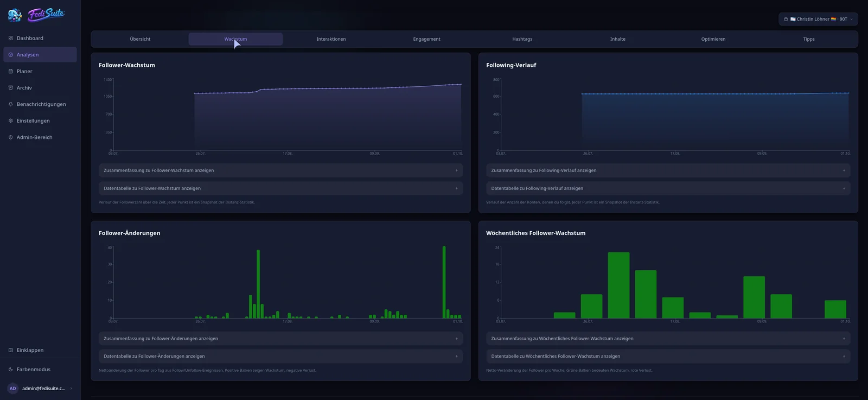Click the Admin-Bereich shield icon
This screenshot has height=400, width=868.
[x=11, y=137]
